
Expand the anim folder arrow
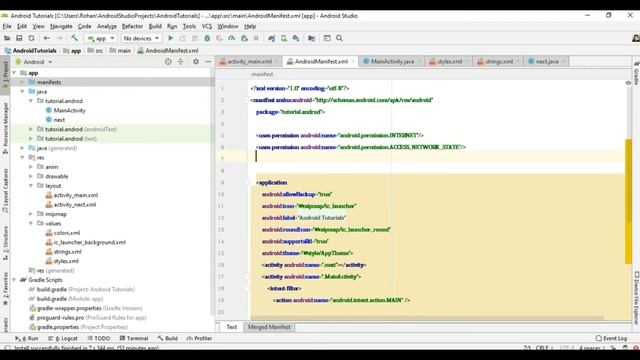coord(31,167)
